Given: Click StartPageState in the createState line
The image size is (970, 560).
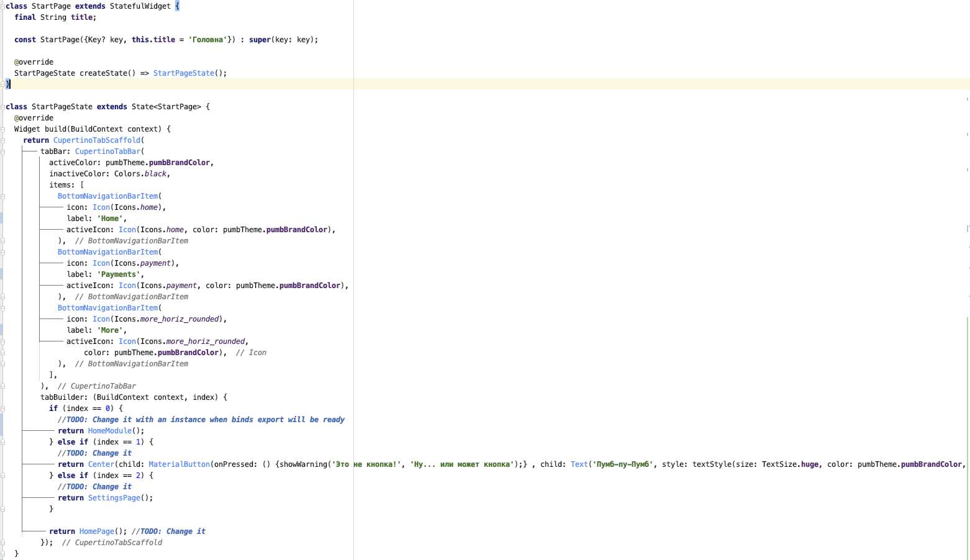Looking at the screenshot, I should (x=184, y=73).
